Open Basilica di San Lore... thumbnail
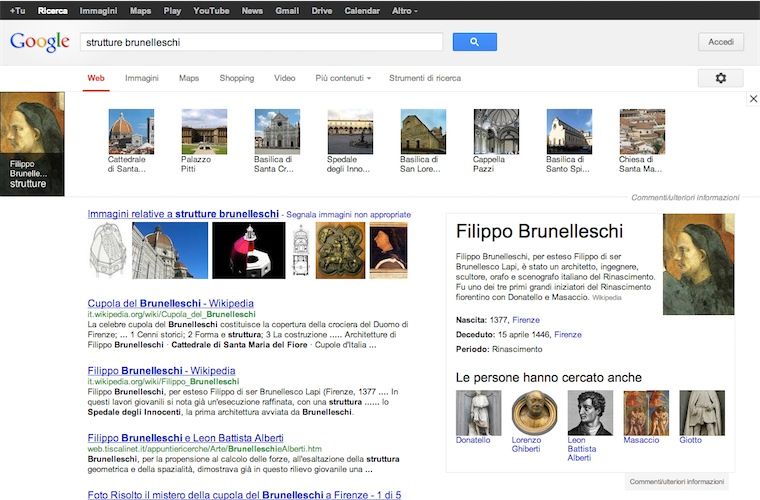The width and height of the screenshot is (760, 500). pyautogui.click(x=423, y=131)
